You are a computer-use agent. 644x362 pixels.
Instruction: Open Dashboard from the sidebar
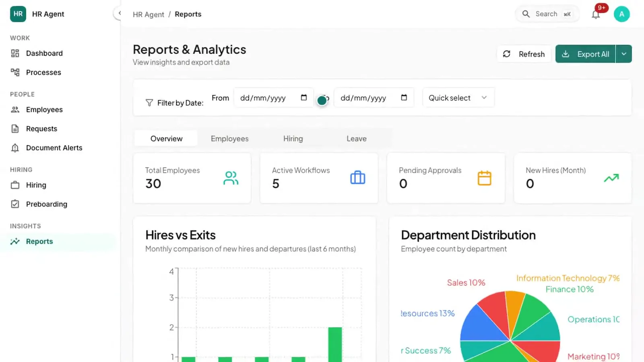(x=58, y=53)
